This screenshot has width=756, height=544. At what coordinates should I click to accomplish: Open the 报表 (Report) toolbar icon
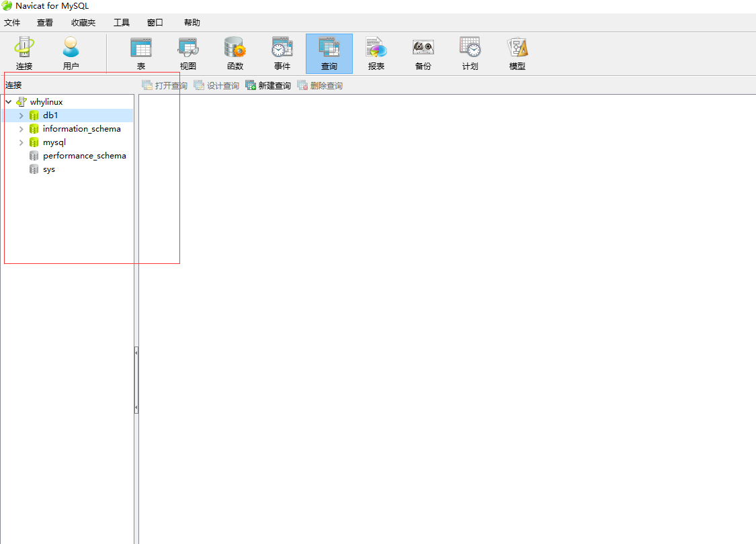(x=376, y=54)
